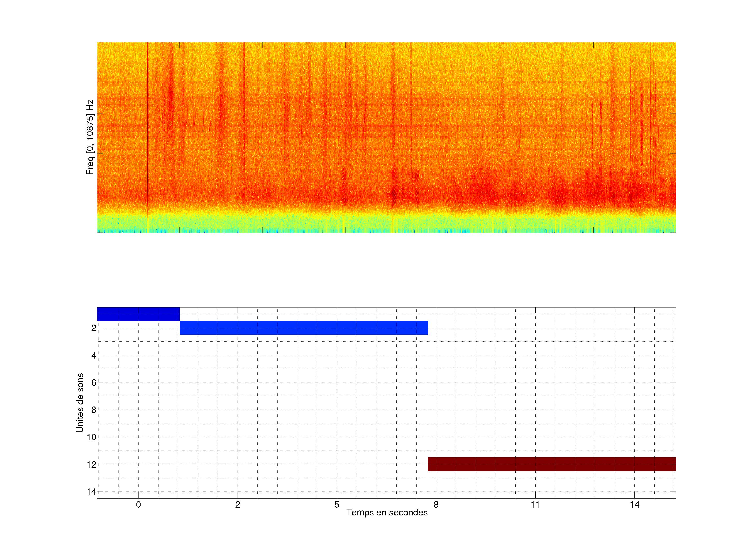Click the dark red bar at unit 12

pos(552,464)
